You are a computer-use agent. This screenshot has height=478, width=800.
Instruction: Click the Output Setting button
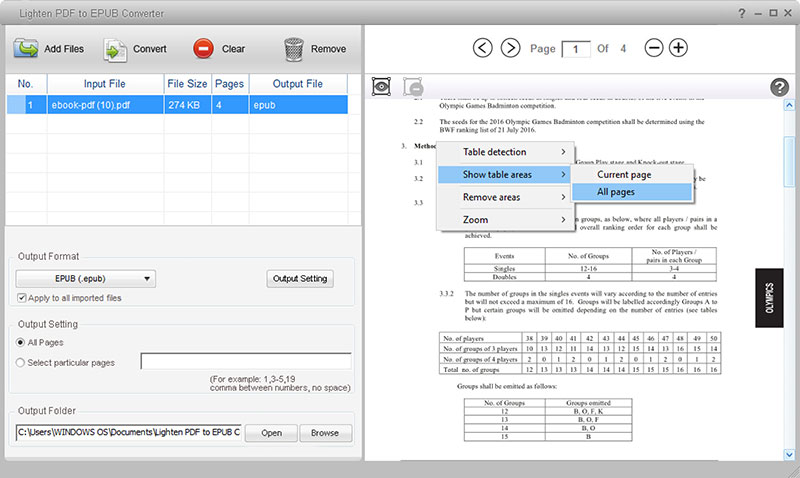click(x=300, y=279)
